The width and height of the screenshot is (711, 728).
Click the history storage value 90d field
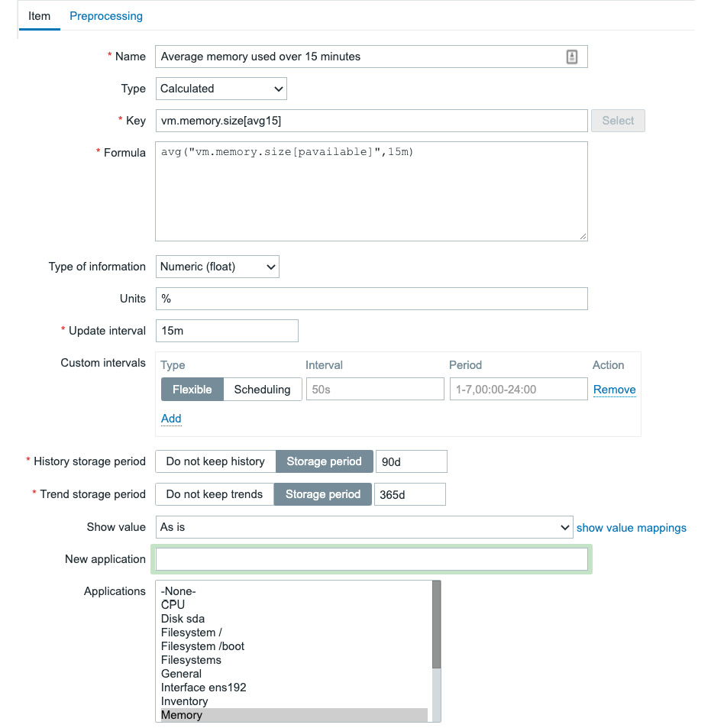[x=411, y=461]
